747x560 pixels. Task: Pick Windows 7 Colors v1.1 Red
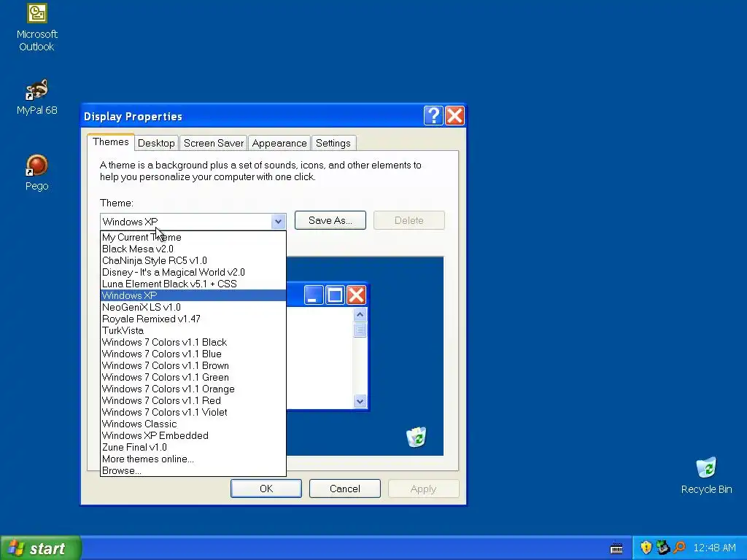pos(193,400)
